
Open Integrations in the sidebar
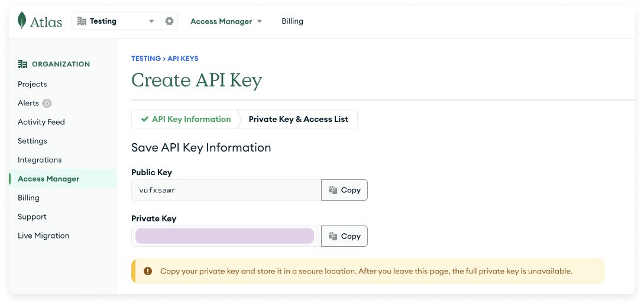[40, 160]
